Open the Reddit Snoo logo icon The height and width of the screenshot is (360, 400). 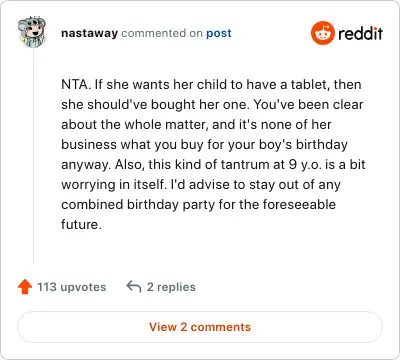click(x=323, y=33)
